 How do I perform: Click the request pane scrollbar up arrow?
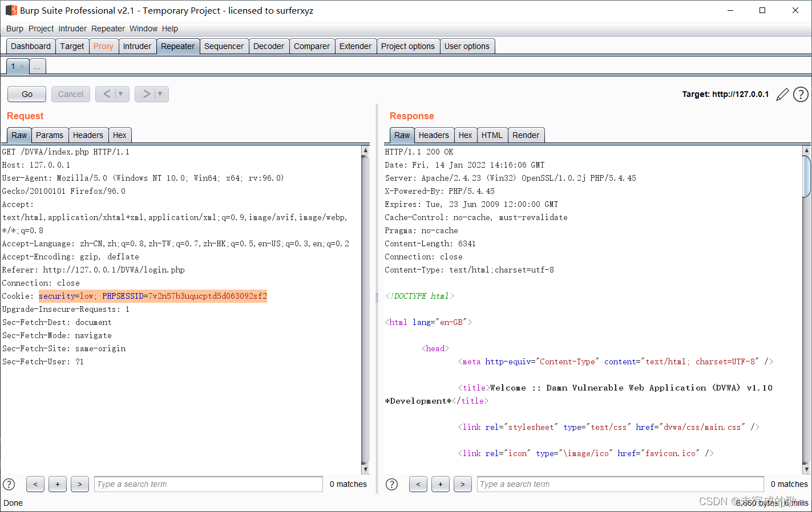[x=365, y=151]
